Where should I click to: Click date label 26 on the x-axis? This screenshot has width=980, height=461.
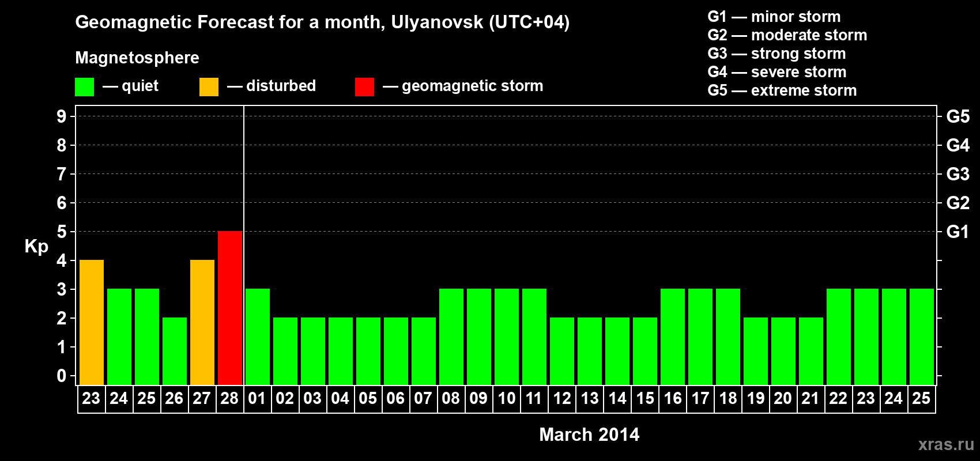pyautogui.click(x=174, y=399)
